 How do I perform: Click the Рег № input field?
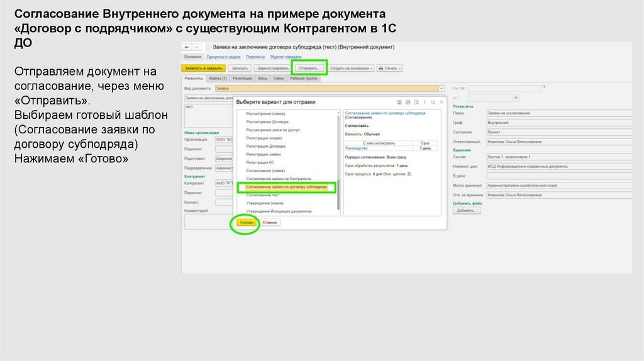505,88
